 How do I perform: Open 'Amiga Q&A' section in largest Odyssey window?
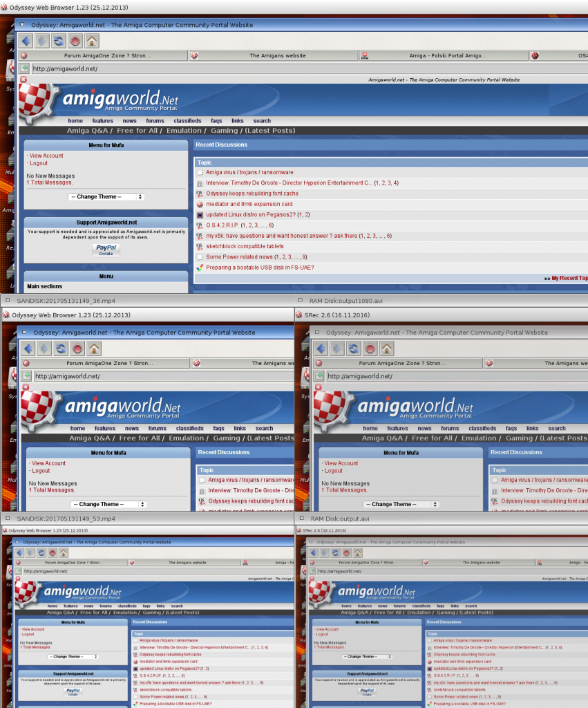click(87, 131)
